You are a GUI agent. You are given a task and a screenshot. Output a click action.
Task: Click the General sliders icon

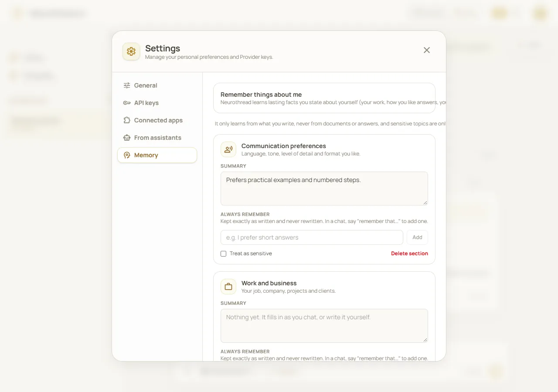coord(127,85)
